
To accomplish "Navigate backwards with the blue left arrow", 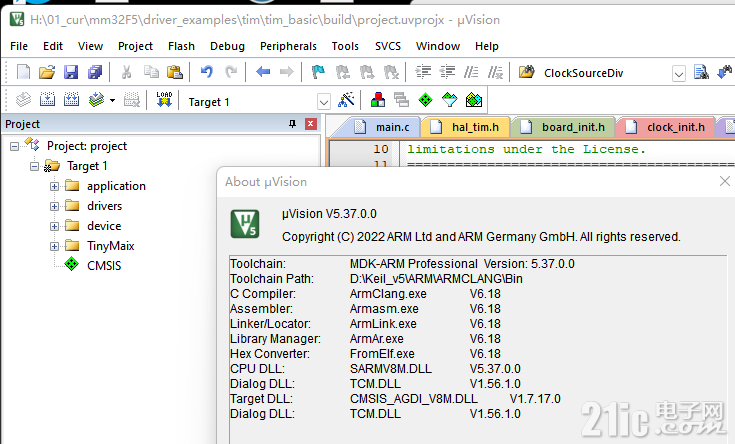I will [x=263, y=72].
